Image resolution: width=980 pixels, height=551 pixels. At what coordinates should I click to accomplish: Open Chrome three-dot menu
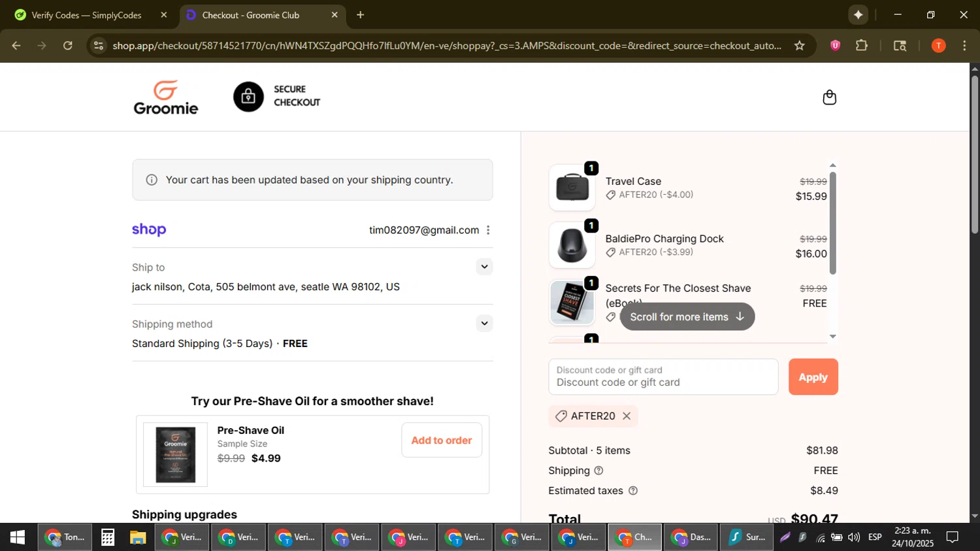(964, 46)
